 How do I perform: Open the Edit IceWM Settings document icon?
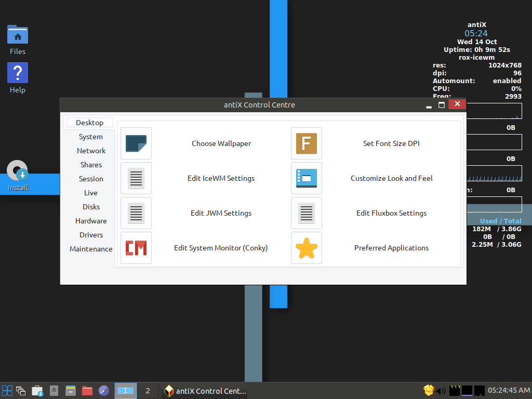click(x=136, y=179)
